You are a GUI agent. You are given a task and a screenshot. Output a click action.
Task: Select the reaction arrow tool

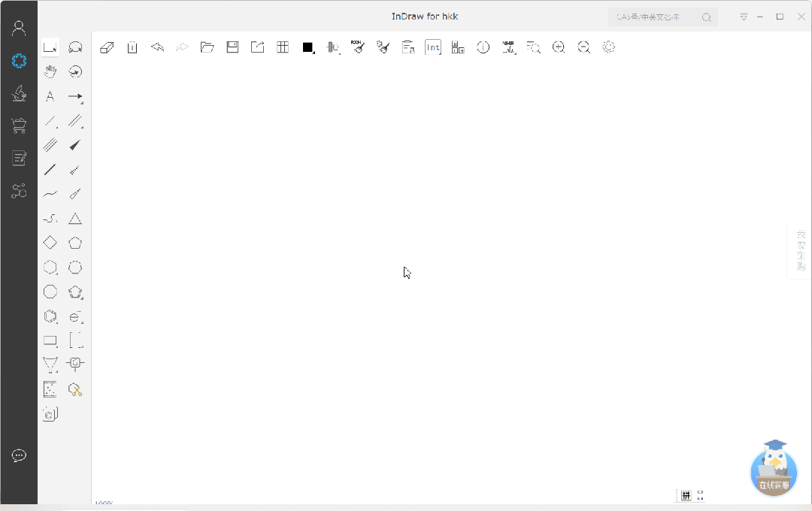click(75, 96)
